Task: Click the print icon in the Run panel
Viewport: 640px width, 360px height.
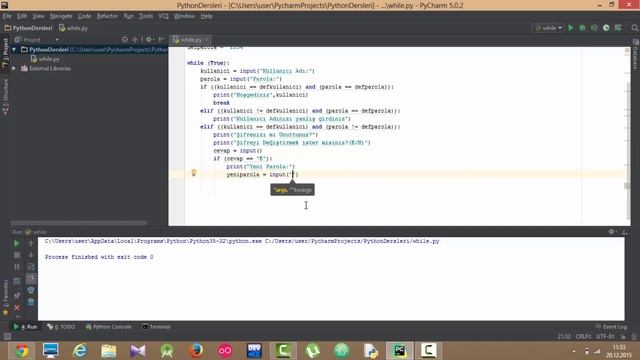Action: (31, 290)
